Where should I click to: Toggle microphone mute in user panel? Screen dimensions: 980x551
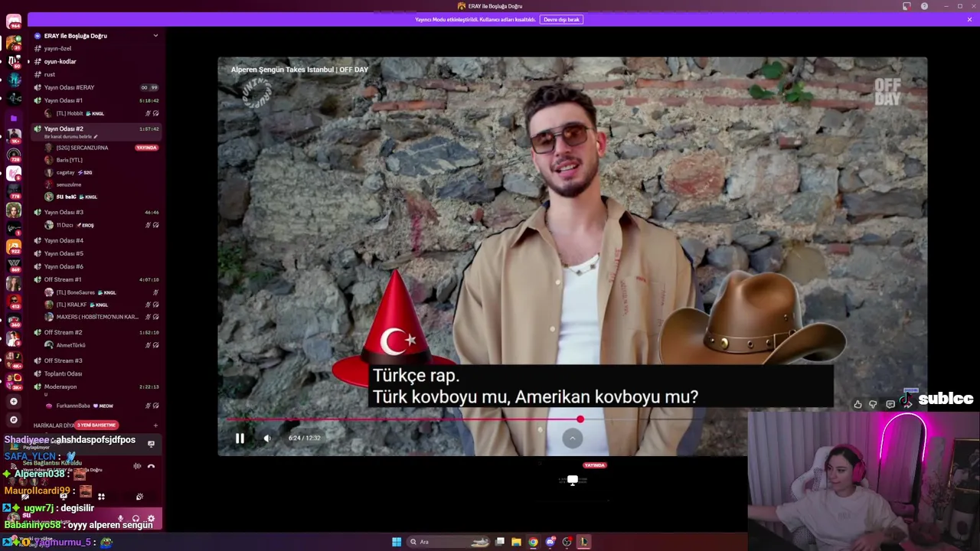pos(120,519)
